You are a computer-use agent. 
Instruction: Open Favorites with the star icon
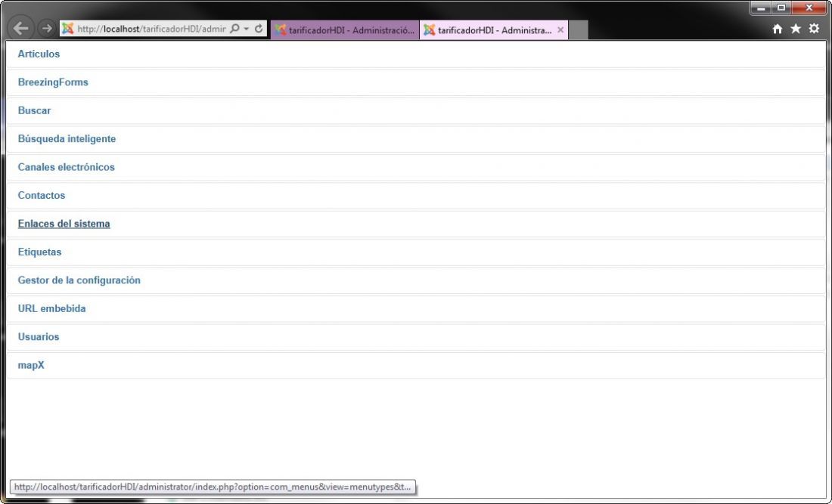(x=796, y=29)
